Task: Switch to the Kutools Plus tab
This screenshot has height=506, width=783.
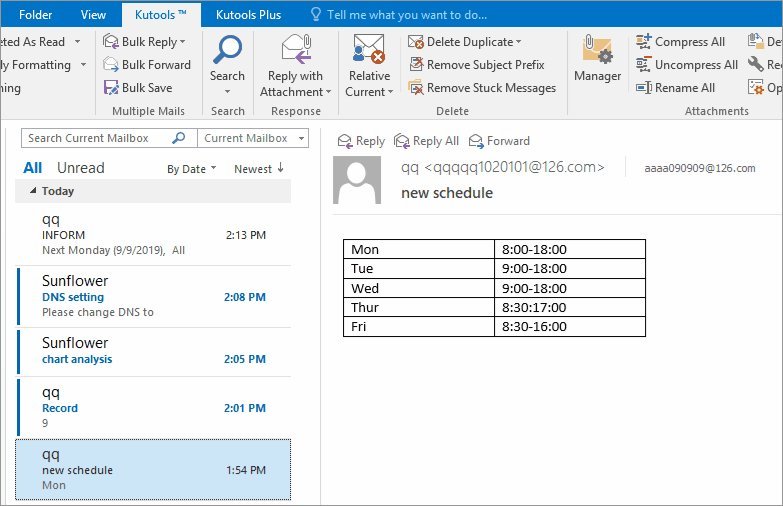Action: 248,14
